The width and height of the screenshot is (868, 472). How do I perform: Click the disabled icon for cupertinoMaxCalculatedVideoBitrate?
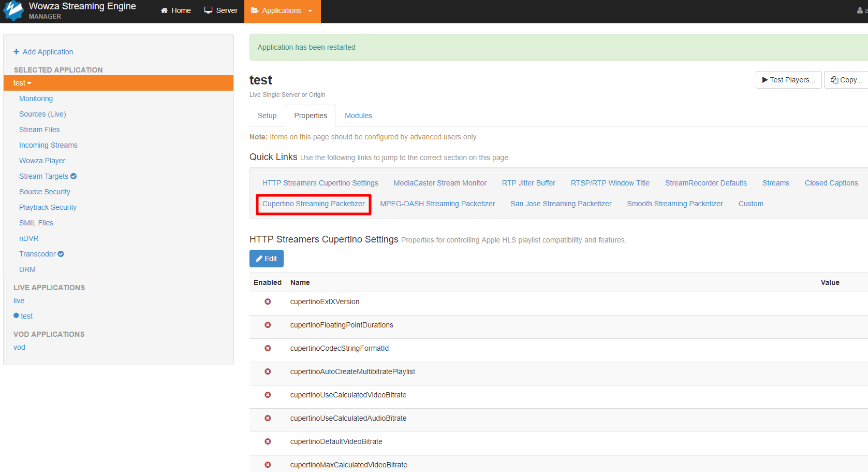(268, 465)
